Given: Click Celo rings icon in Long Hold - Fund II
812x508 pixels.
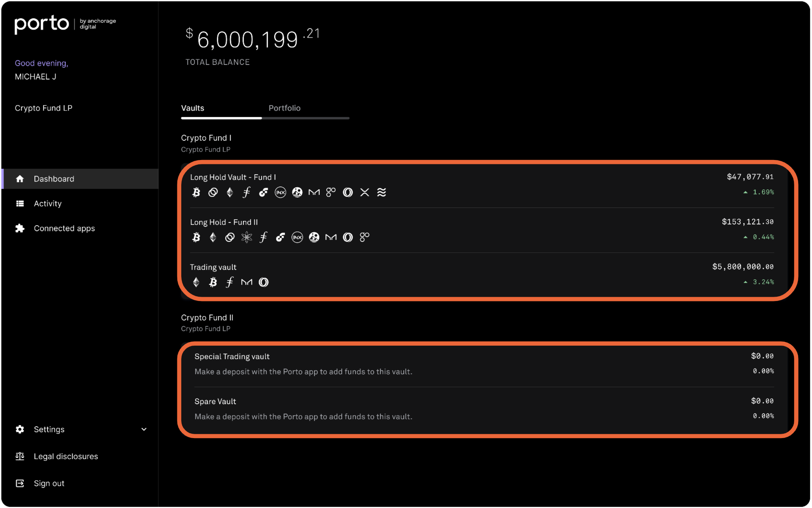Looking at the screenshot, I should tap(230, 237).
